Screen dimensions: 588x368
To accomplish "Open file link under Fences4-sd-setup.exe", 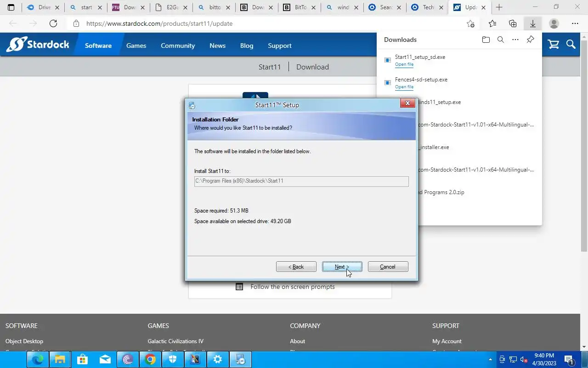I will click(404, 87).
